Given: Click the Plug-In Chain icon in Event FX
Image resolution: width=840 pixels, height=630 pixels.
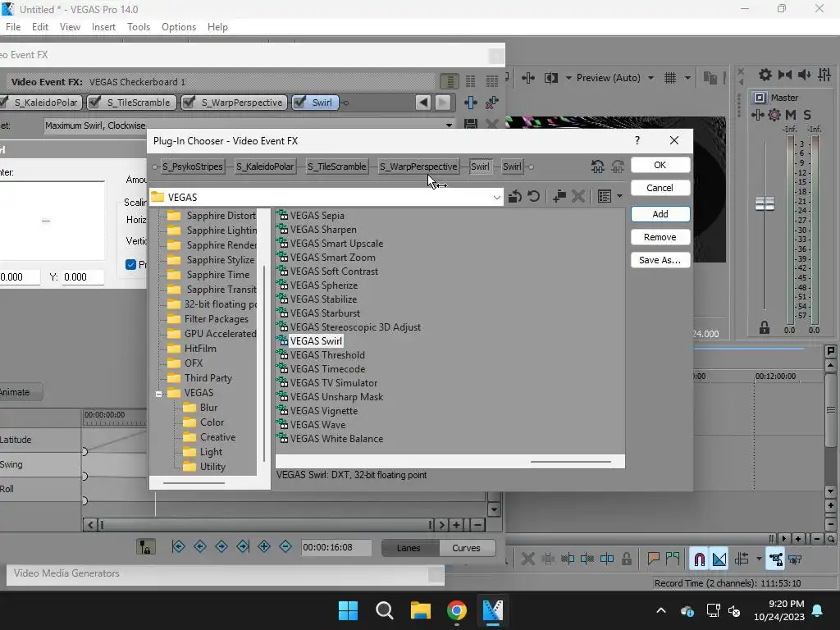Looking at the screenshot, I should [471, 103].
